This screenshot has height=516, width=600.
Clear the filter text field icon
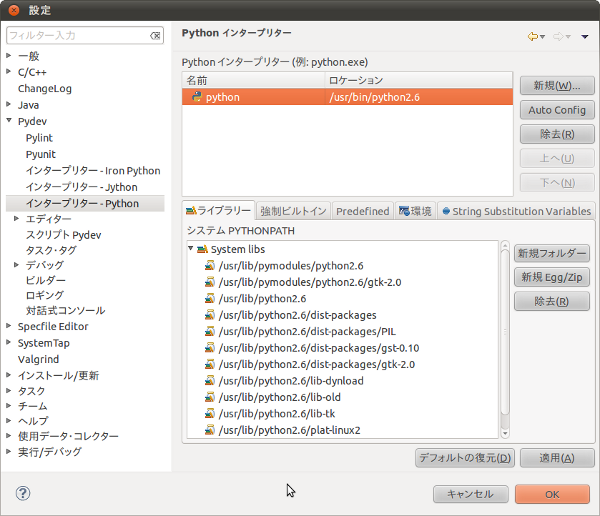pyautogui.click(x=155, y=36)
